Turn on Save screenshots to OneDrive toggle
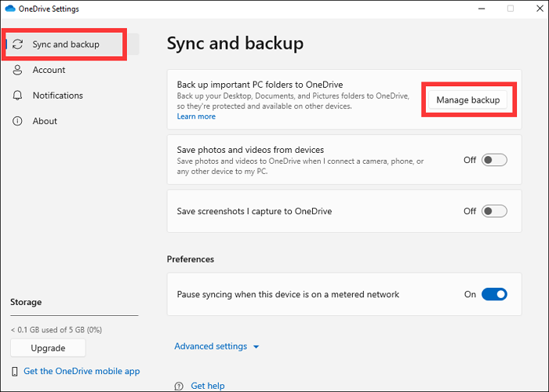Image resolution: width=549 pixels, height=392 pixels. (x=494, y=211)
